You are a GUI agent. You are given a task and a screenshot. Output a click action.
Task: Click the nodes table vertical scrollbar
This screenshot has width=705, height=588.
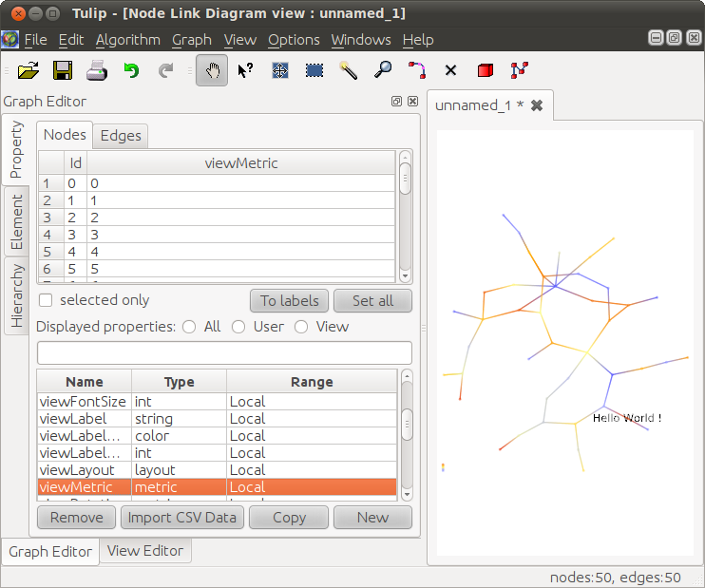[x=405, y=217]
